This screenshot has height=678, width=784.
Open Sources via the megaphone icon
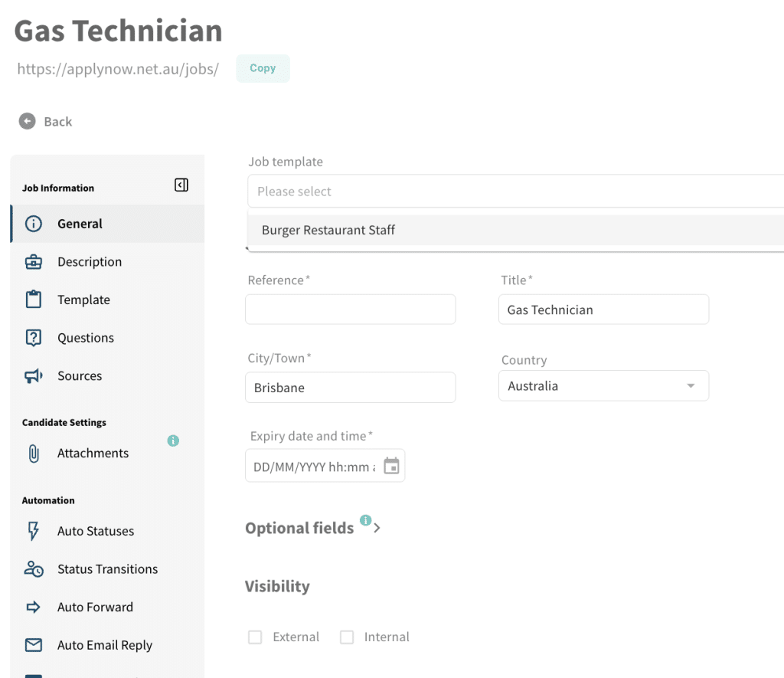[x=32, y=375]
